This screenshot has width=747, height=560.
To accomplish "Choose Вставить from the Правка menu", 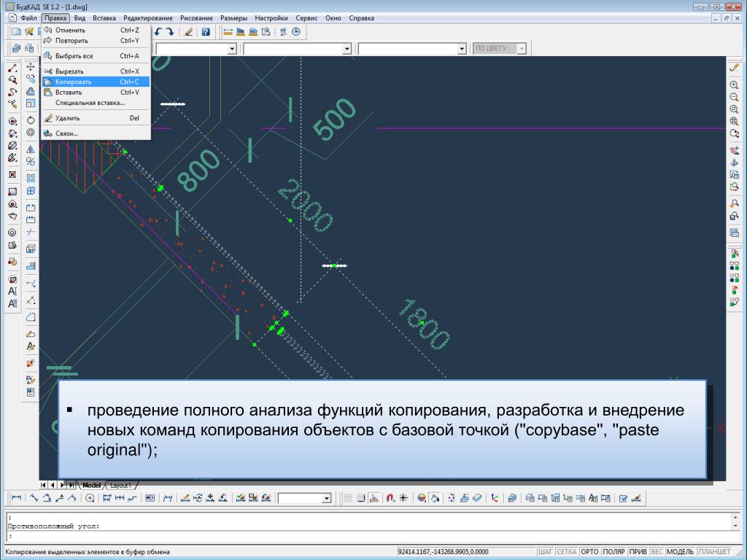I will (96, 93).
